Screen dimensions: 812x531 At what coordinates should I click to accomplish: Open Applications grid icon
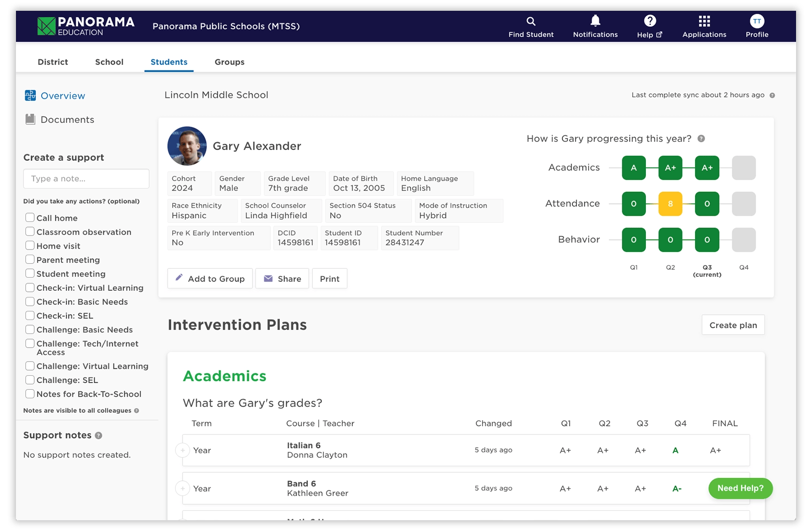[x=704, y=21]
